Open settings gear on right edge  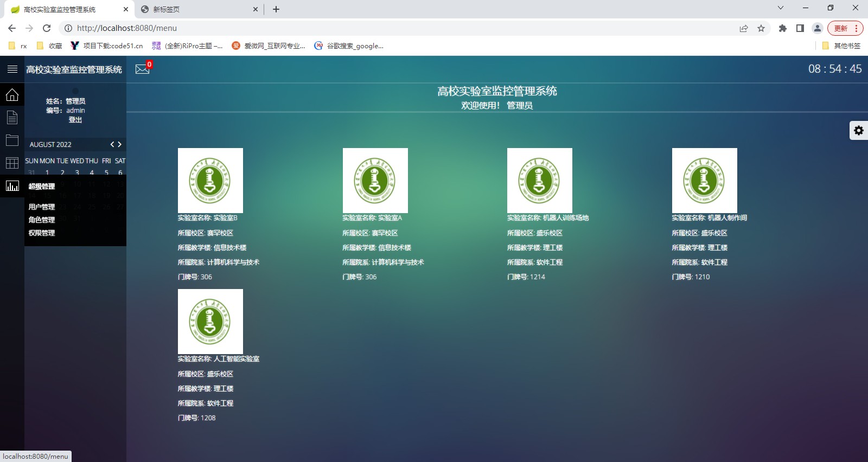(859, 131)
